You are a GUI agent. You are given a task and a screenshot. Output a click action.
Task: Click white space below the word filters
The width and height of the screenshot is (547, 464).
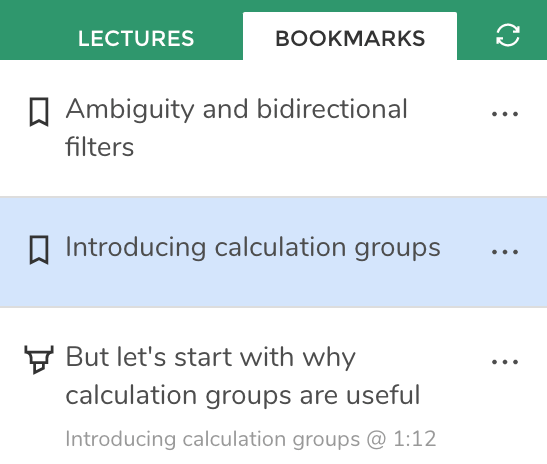100,178
